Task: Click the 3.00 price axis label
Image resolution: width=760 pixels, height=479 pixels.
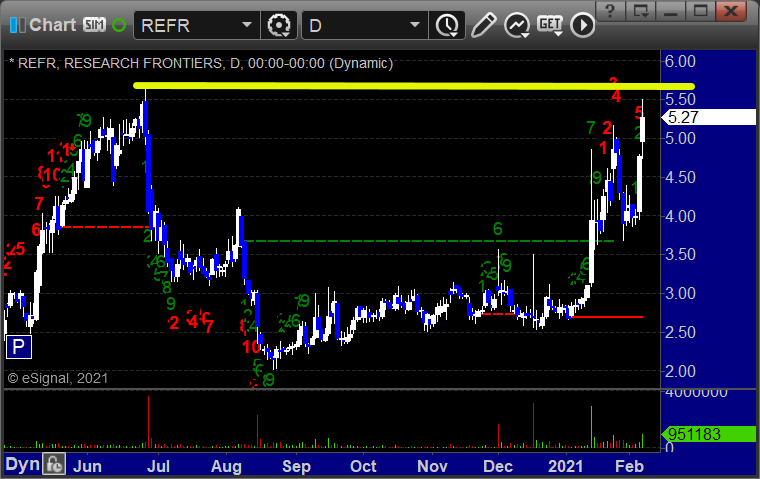Action: tap(680, 293)
